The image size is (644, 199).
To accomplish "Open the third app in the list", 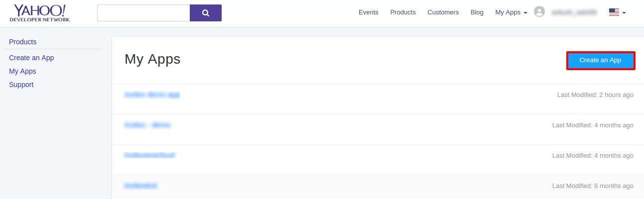I will (x=149, y=155).
